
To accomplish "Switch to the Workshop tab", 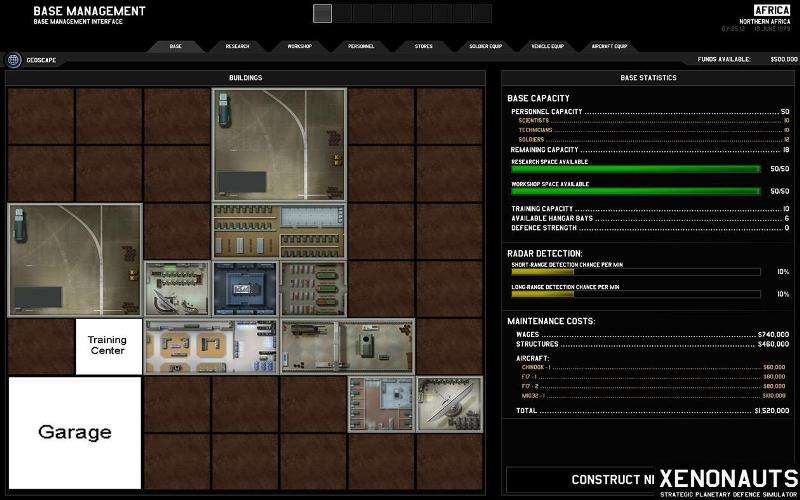I will pos(299,46).
